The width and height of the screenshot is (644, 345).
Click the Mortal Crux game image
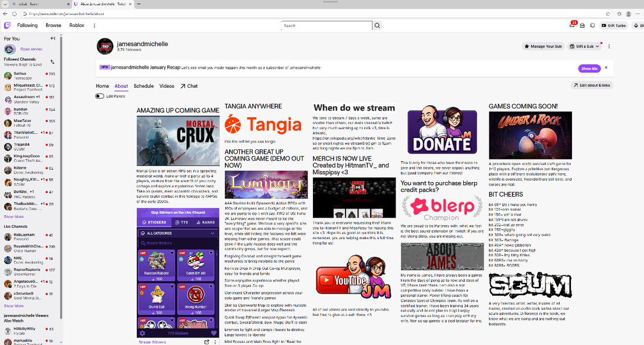(x=178, y=141)
